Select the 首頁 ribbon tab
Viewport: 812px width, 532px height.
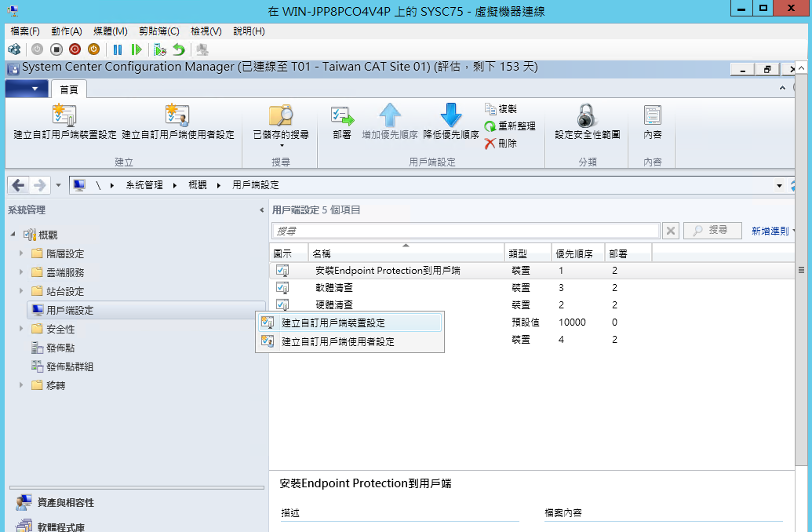pyautogui.click(x=69, y=89)
